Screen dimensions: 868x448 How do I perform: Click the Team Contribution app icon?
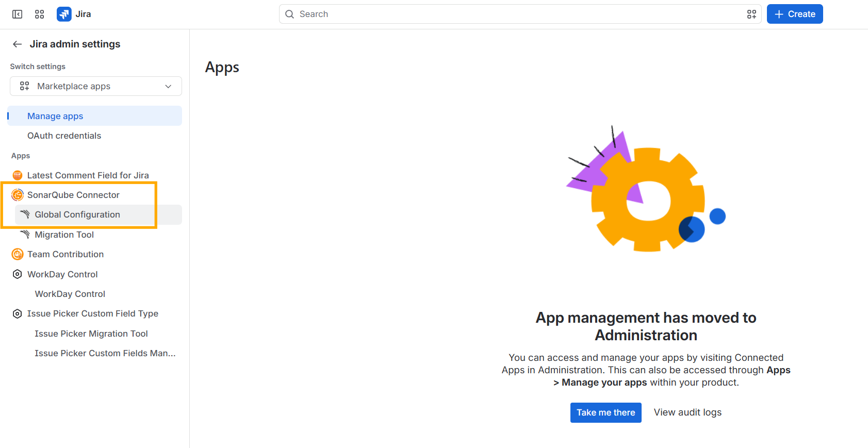point(18,254)
